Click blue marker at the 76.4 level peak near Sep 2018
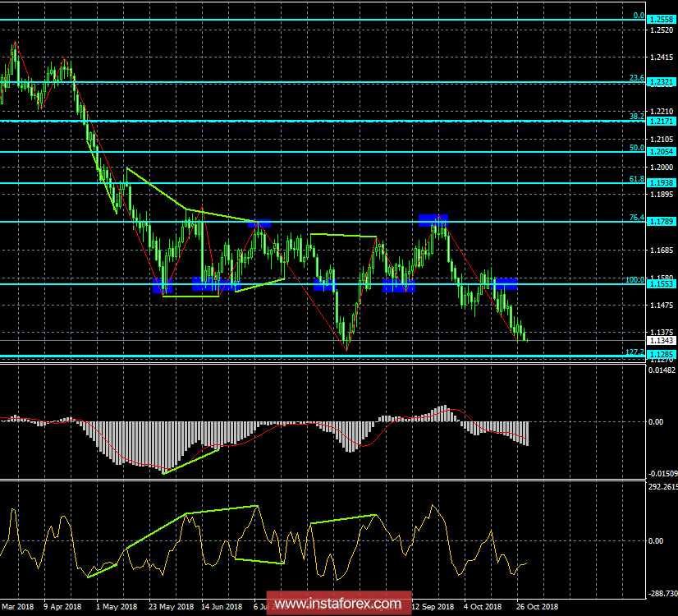 tap(433, 219)
